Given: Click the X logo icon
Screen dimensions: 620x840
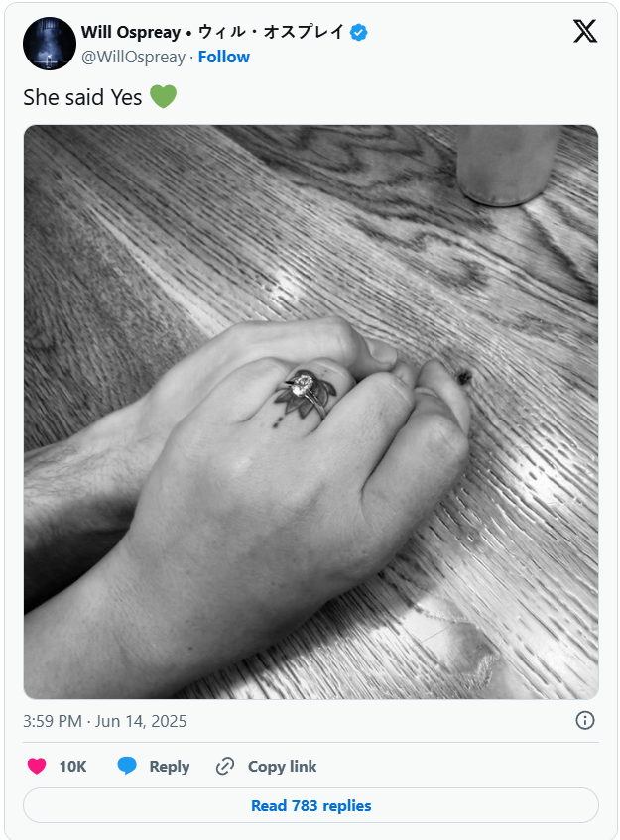Looking at the screenshot, I should point(584,31).
